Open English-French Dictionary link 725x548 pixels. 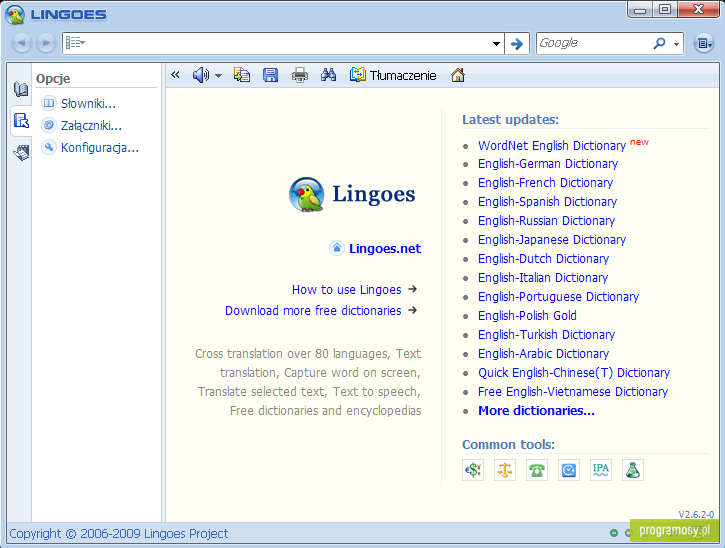click(546, 183)
